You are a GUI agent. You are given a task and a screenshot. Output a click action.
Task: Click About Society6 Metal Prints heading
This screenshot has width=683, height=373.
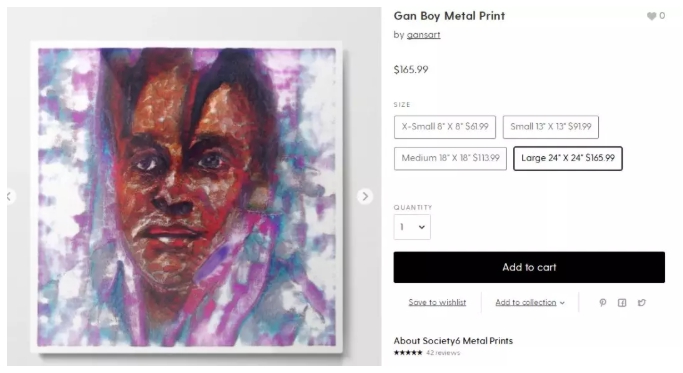(x=453, y=341)
